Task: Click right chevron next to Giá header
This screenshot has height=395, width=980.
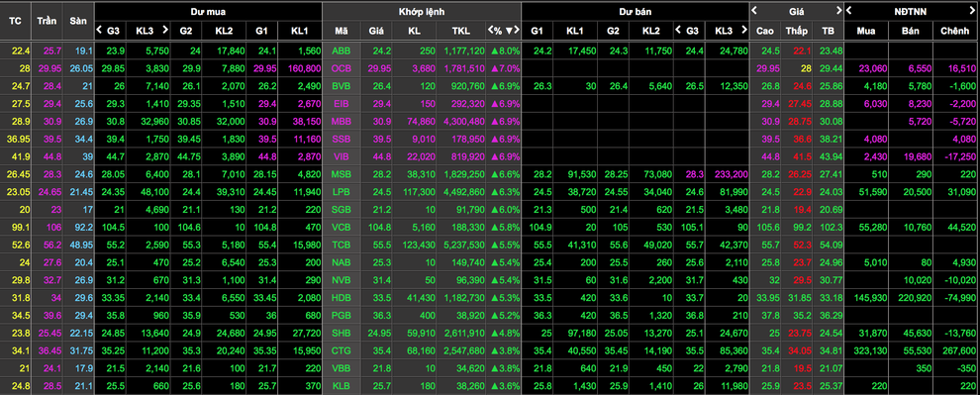Action: click(838, 10)
